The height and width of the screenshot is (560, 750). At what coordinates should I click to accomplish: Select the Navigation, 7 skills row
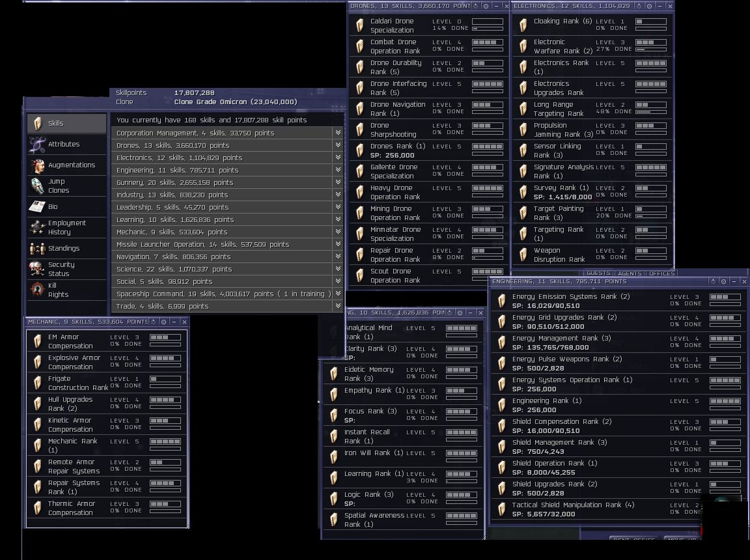pos(227,257)
